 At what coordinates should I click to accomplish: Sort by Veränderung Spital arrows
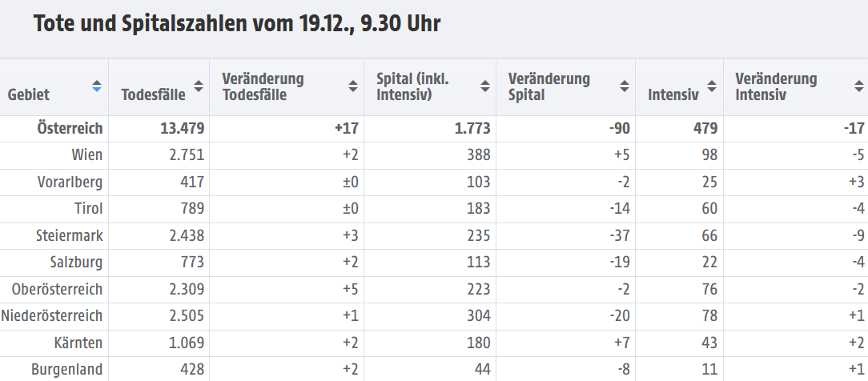click(625, 86)
